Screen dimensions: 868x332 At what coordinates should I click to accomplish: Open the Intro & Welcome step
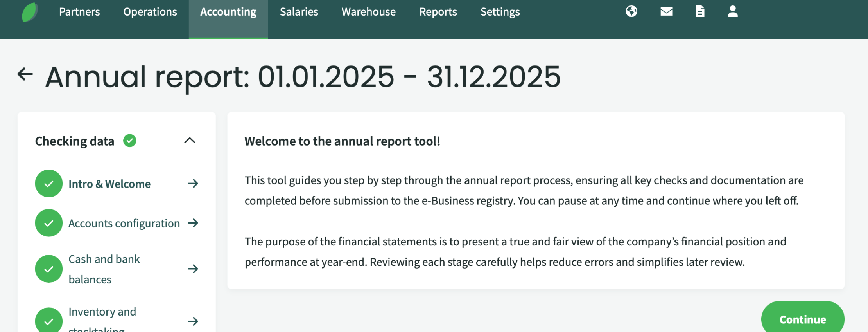109,184
